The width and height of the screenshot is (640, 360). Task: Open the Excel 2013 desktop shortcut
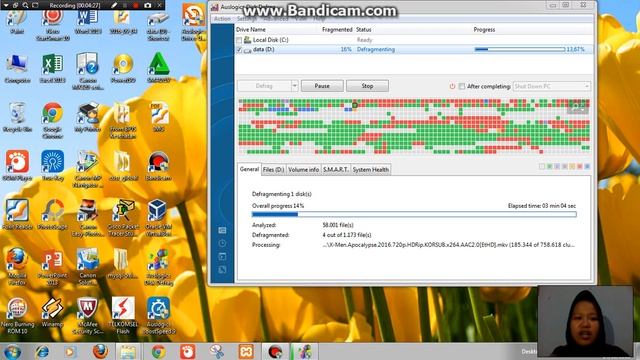click(x=52, y=68)
